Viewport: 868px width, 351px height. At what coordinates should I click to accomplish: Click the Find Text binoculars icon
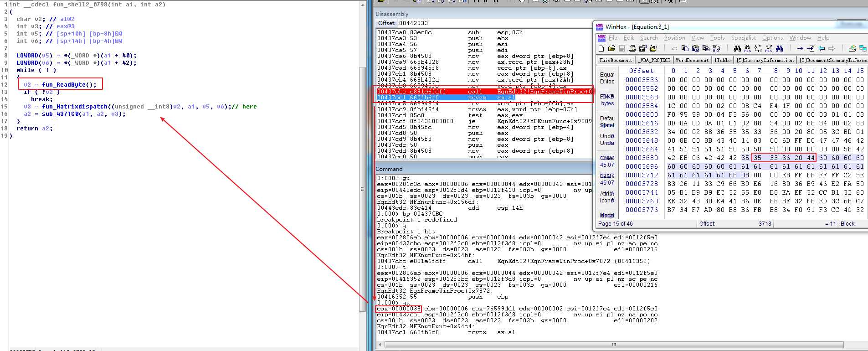click(737, 48)
